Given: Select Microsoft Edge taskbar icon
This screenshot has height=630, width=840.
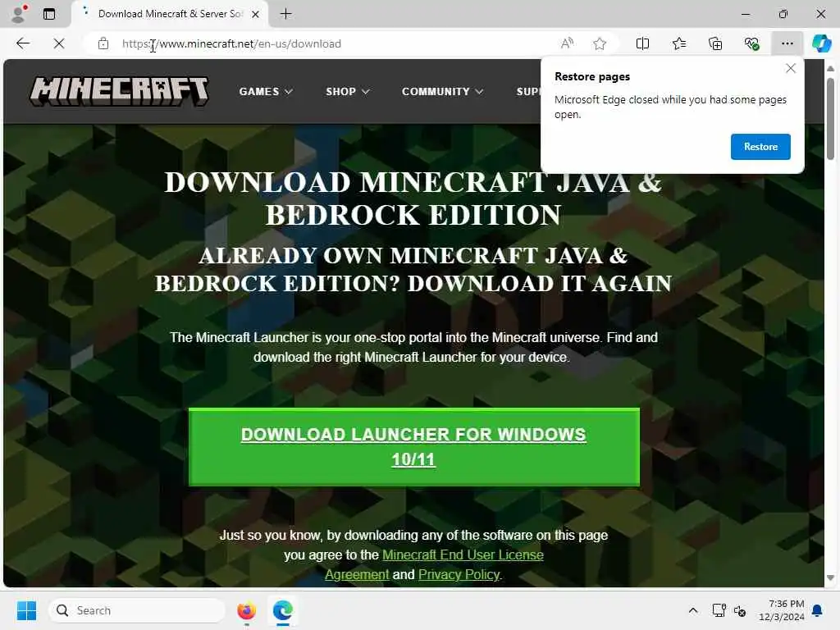Looking at the screenshot, I should click(x=282, y=610).
